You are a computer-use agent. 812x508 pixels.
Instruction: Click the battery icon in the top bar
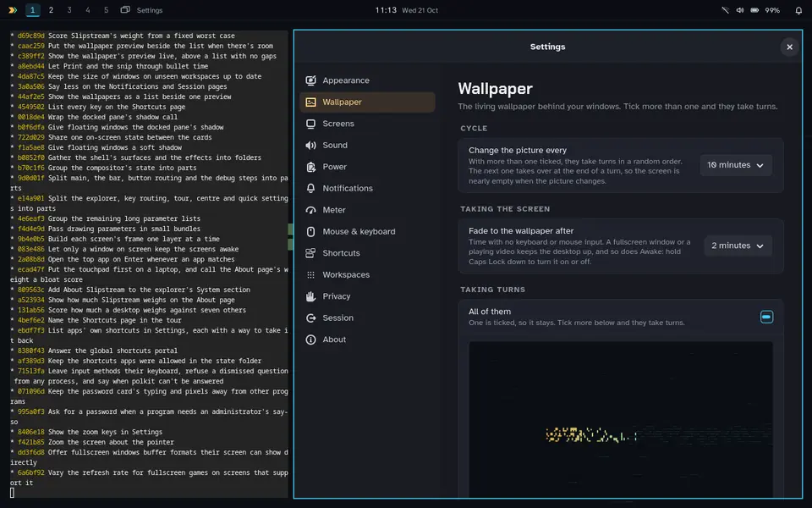(x=754, y=10)
